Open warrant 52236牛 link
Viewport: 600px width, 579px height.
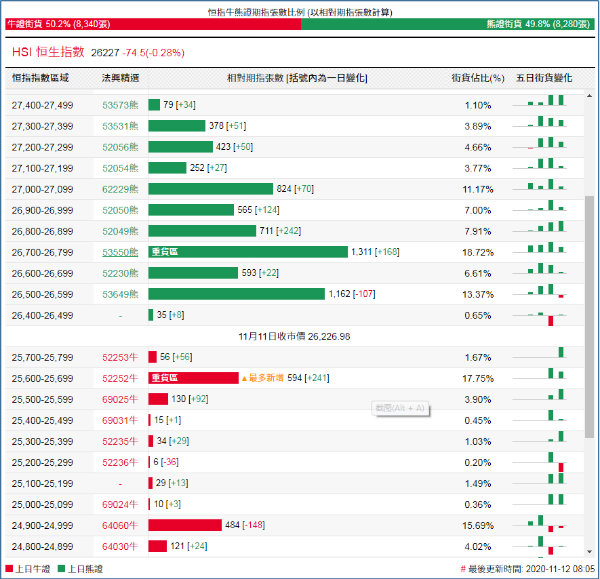120,463
